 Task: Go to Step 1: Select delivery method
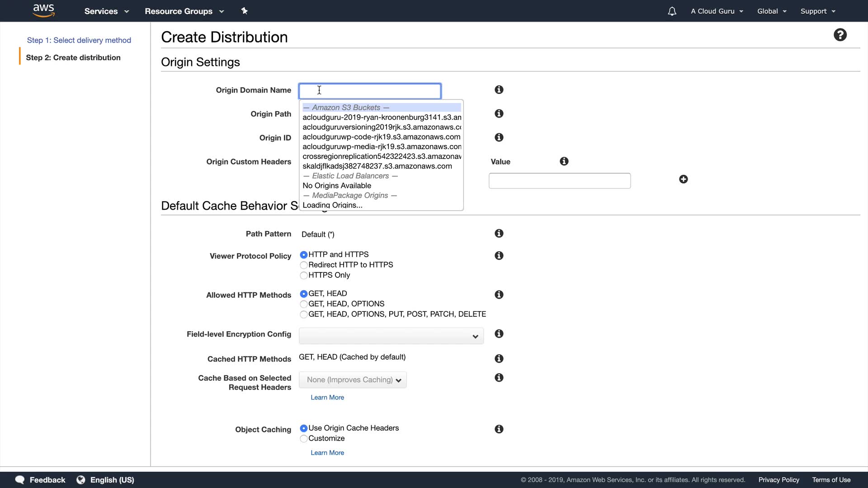point(79,40)
